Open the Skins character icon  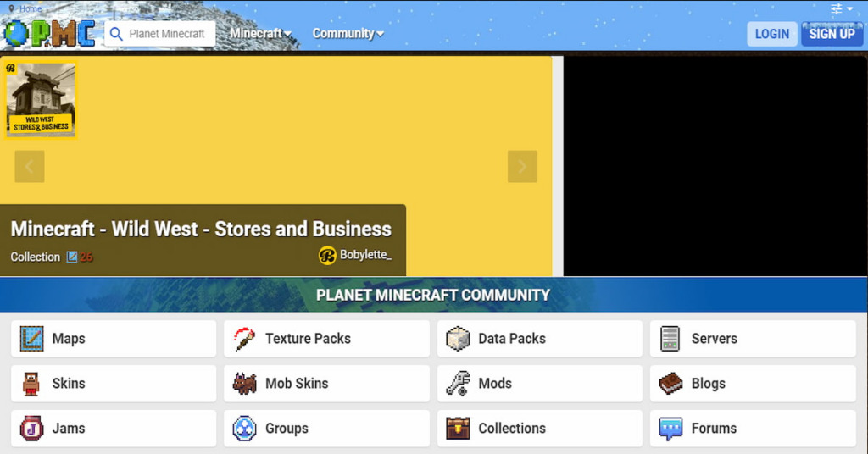click(31, 384)
